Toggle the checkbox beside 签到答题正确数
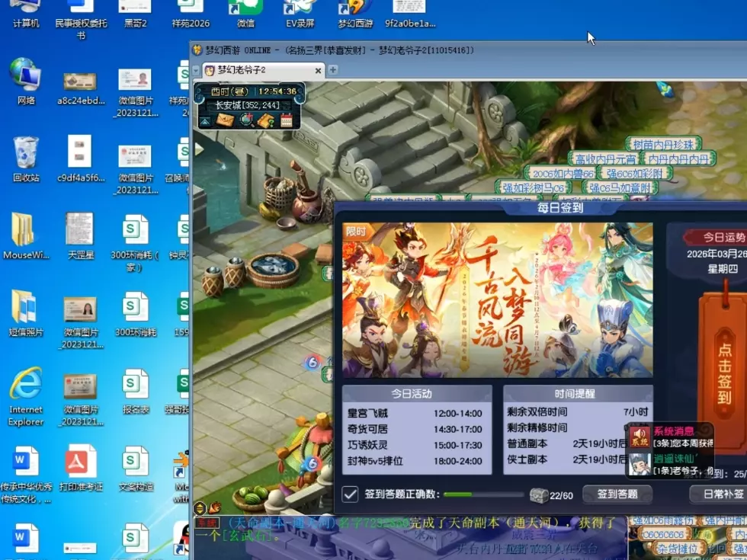Screen dimensions: 747x560 point(350,494)
